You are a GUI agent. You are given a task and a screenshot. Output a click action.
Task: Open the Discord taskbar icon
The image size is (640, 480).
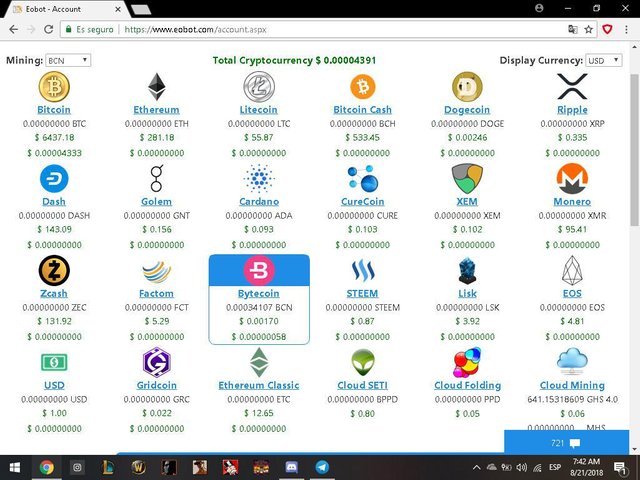[x=291, y=467]
